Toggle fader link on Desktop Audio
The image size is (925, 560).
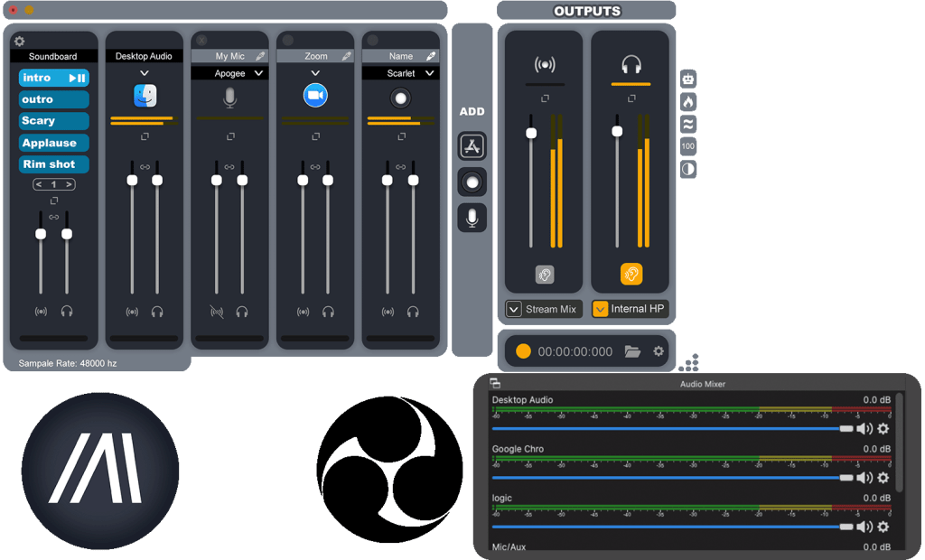point(145,167)
